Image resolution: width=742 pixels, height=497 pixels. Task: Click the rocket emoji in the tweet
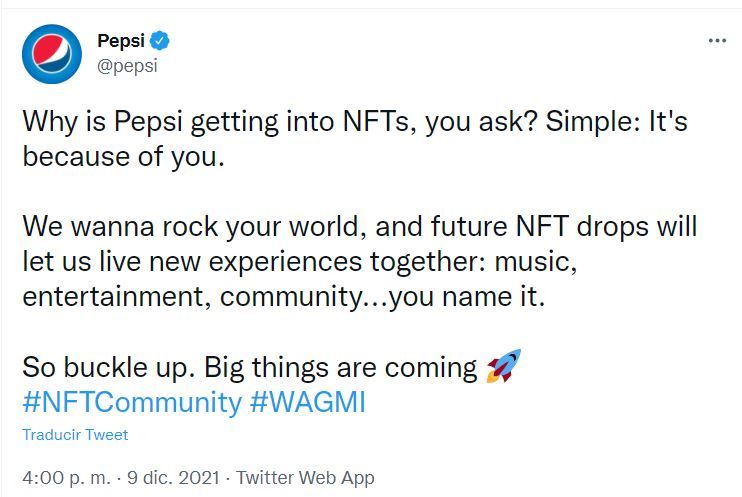coord(504,367)
